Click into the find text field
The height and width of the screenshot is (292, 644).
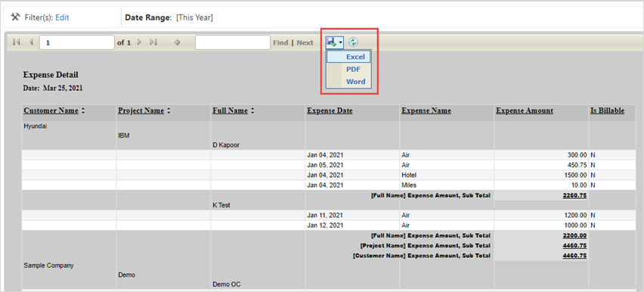pos(233,42)
